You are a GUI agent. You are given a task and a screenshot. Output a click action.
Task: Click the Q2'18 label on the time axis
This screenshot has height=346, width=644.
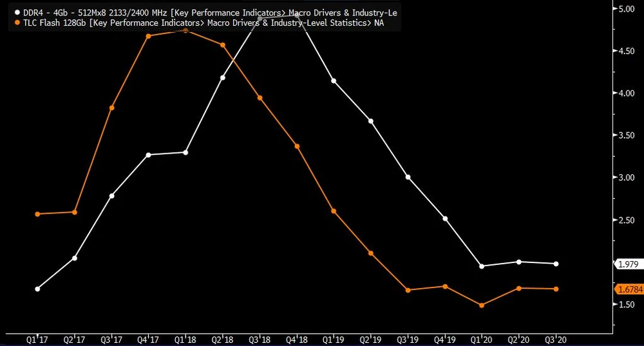tap(222, 340)
